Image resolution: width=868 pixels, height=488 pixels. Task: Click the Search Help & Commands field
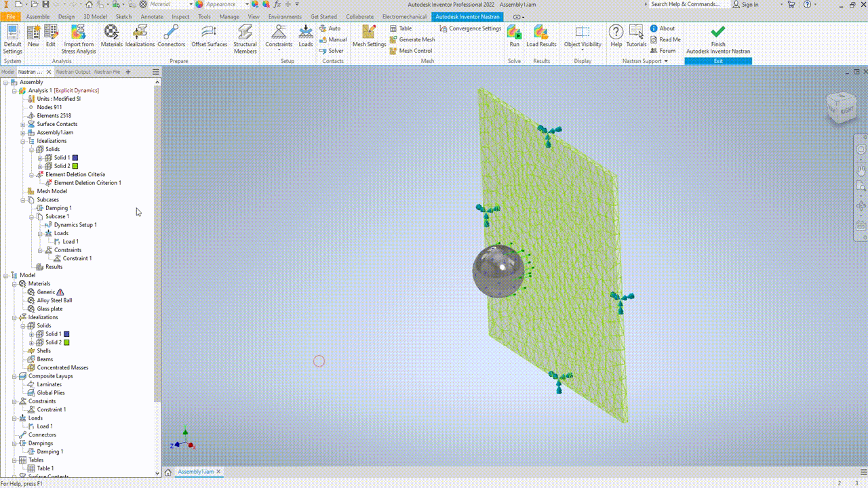[689, 4]
